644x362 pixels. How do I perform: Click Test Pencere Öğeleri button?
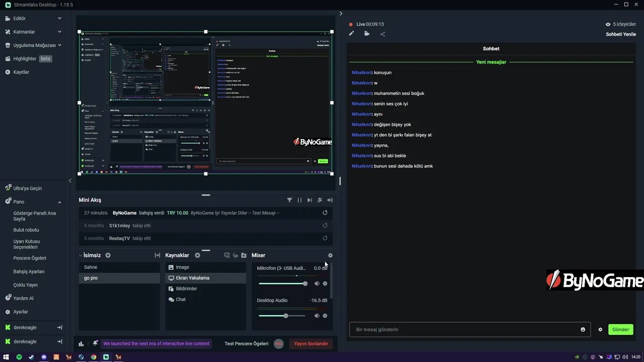[247, 344]
